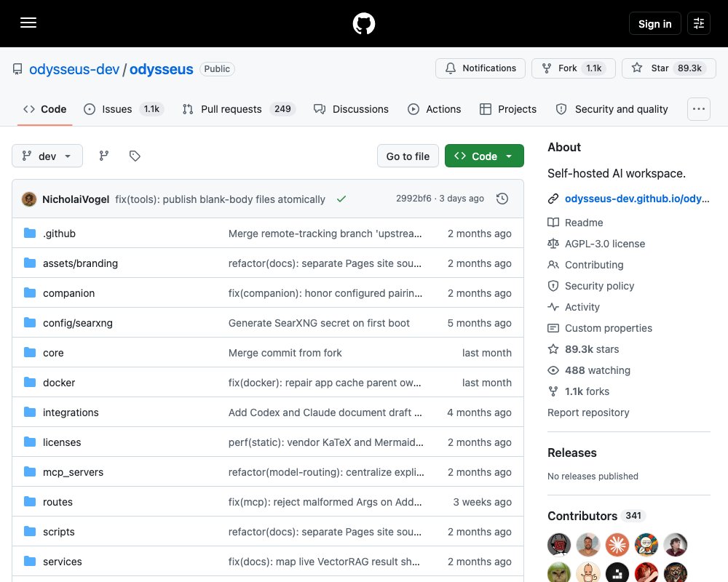Open appearance settings icon beside Sign in

tap(698, 23)
